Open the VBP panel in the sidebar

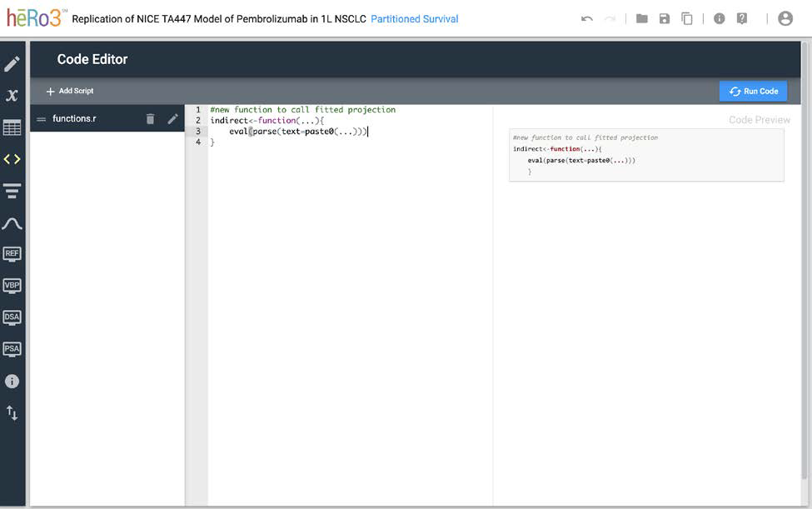coord(12,285)
